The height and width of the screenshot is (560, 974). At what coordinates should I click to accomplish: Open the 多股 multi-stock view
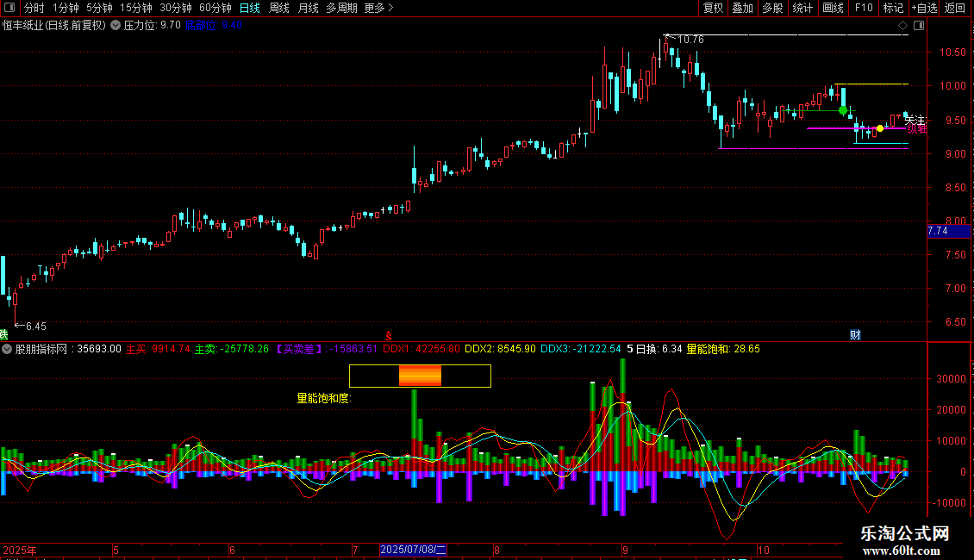pyautogui.click(x=773, y=8)
